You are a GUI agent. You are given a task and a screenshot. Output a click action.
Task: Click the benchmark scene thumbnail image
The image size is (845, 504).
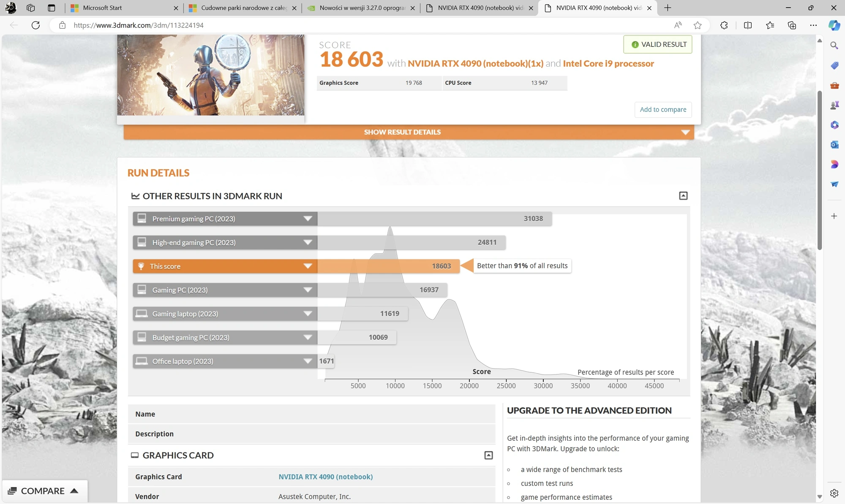tap(210, 75)
